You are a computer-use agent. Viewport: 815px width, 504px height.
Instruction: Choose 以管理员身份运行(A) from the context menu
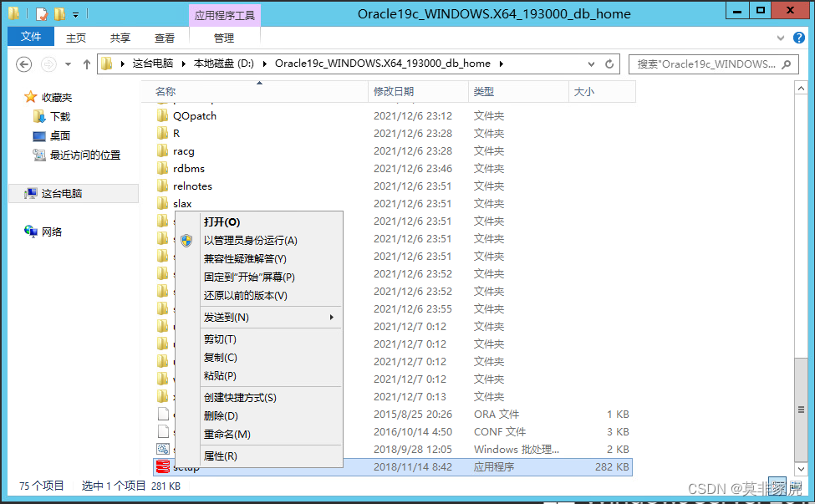[259, 240]
